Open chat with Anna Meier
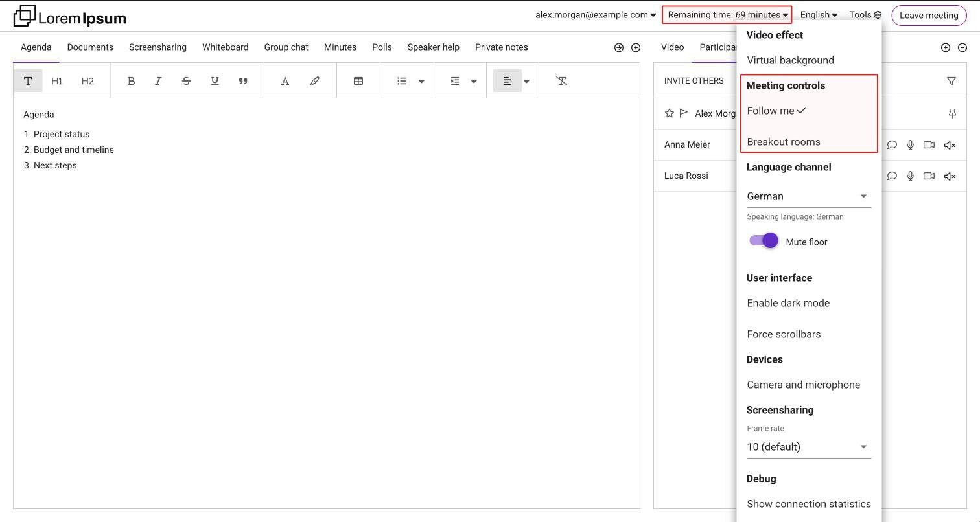Screen dimensions: 980x522 (x=892, y=145)
